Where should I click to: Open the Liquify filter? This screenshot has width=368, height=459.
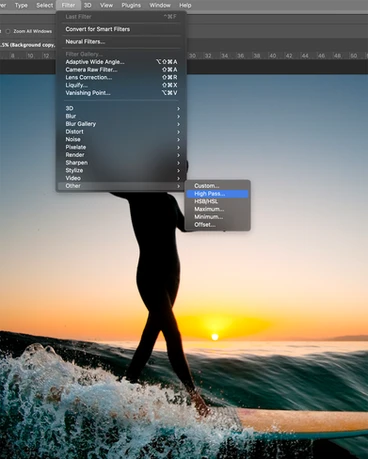[x=121, y=85]
